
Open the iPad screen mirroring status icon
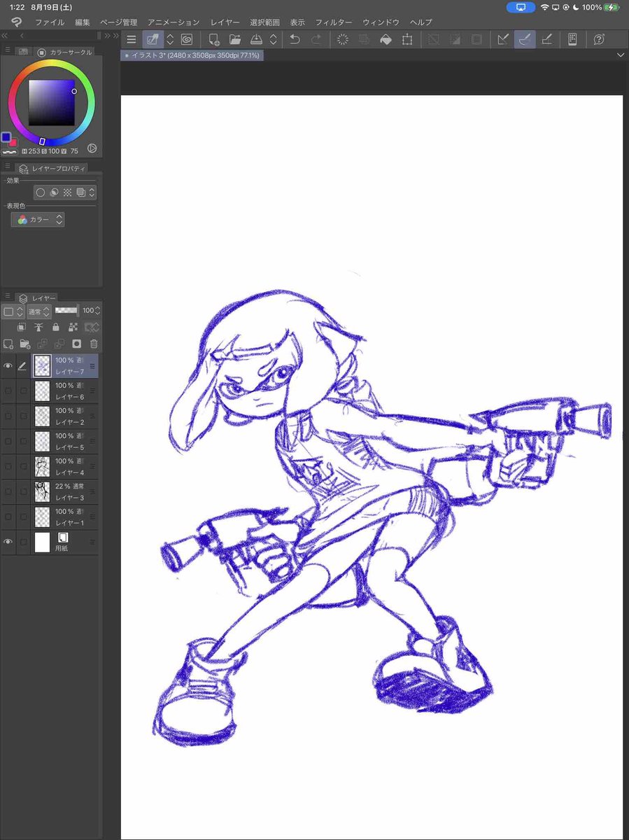pyautogui.click(x=521, y=7)
